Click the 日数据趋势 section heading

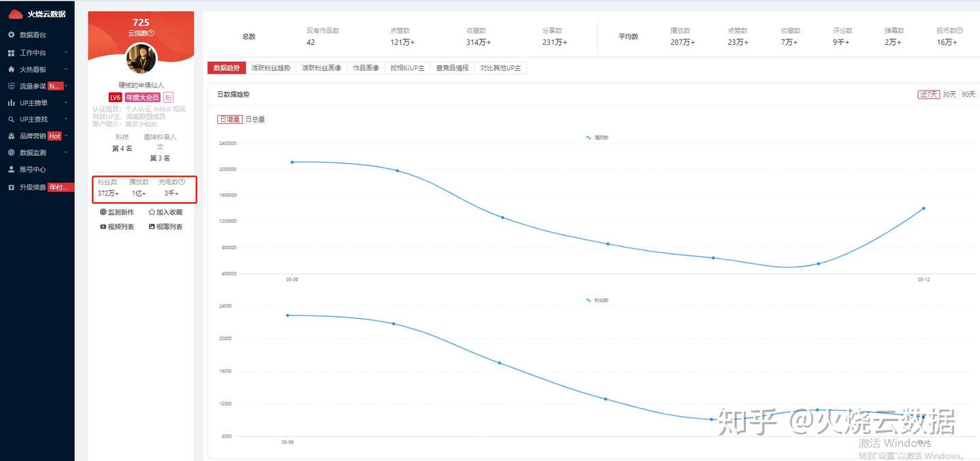click(233, 95)
